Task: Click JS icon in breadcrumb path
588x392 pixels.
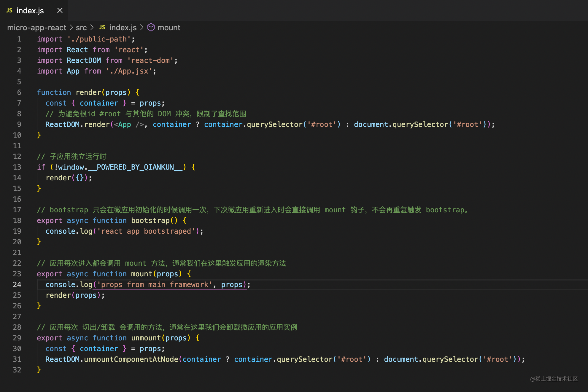Action: click(x=102, y=27)
